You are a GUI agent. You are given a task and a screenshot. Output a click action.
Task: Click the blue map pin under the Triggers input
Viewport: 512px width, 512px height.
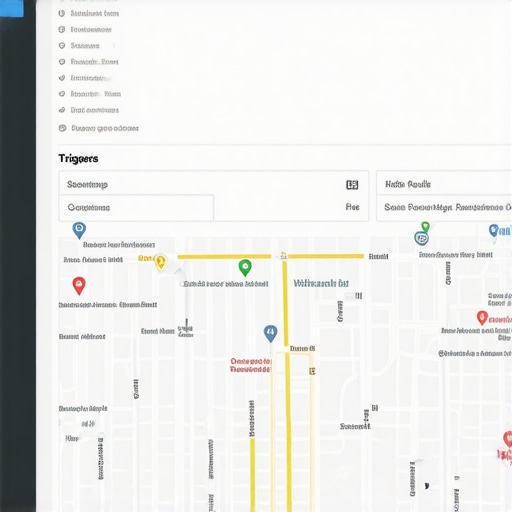(x=79, y=230)
